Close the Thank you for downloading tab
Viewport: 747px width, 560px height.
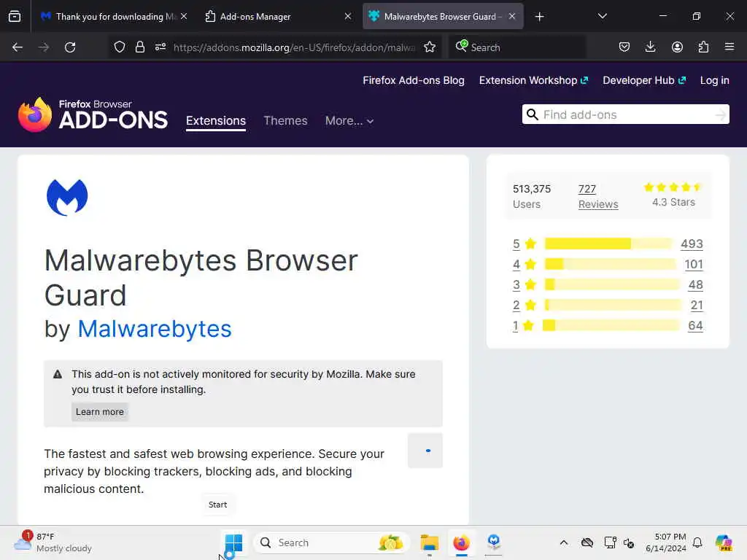[184, 16]
